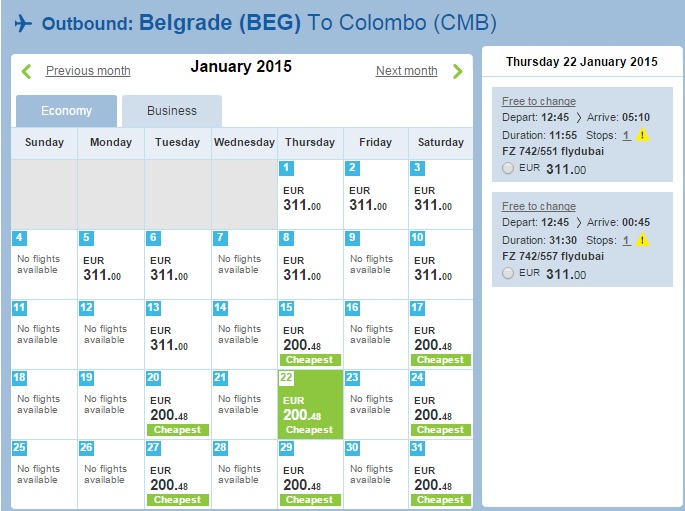Image resolution: width=685 pixels, height=511 pixels.
Task: Click warning icon on FZ 742/551 flight
Action: (643, 135)
